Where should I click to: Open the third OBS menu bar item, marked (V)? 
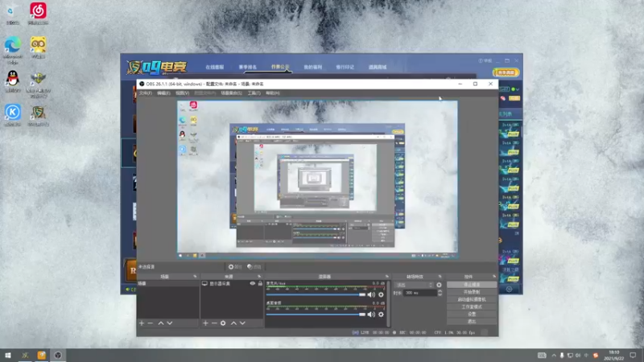click(183, 93)
